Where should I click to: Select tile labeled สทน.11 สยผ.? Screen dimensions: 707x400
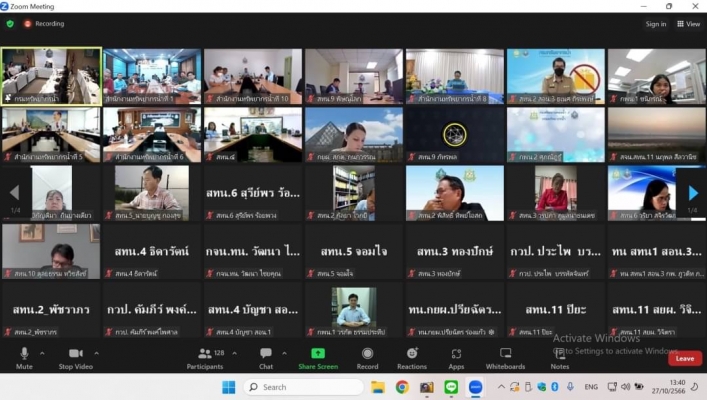pyautogui.click(x=656, y=309)
